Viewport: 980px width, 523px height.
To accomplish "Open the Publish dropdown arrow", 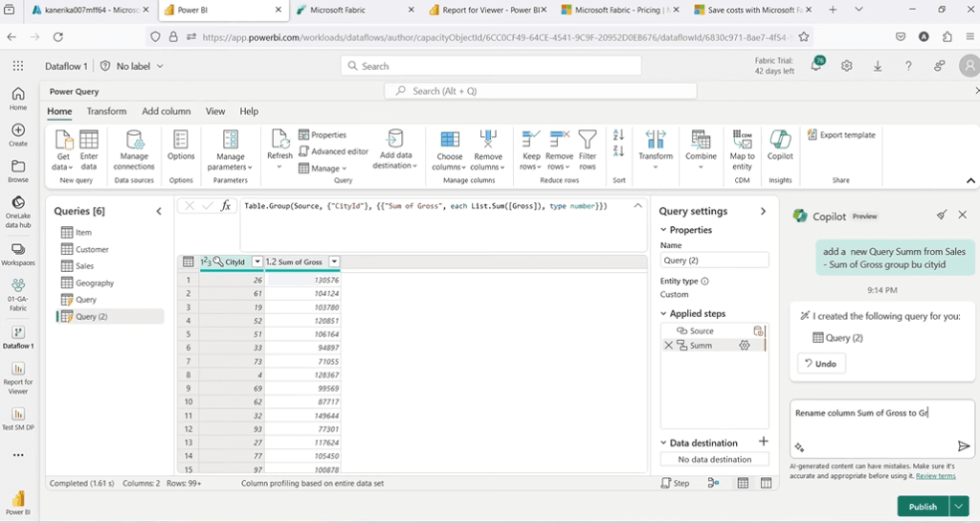I will point(959,506).
